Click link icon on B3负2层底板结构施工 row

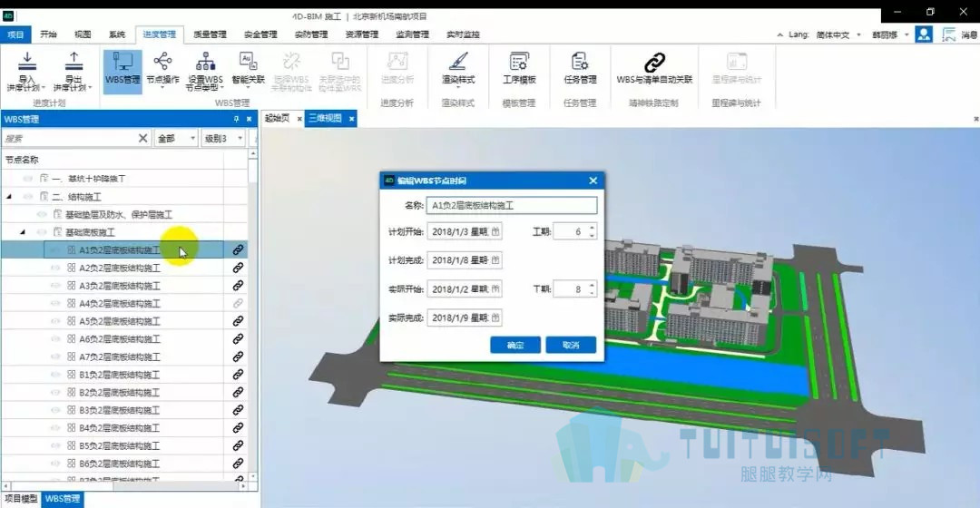tap(238, 410)
